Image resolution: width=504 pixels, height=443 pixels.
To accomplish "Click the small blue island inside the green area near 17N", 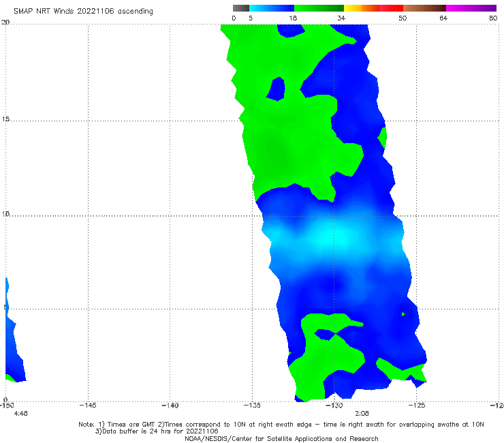I will (x=276, y=89).
